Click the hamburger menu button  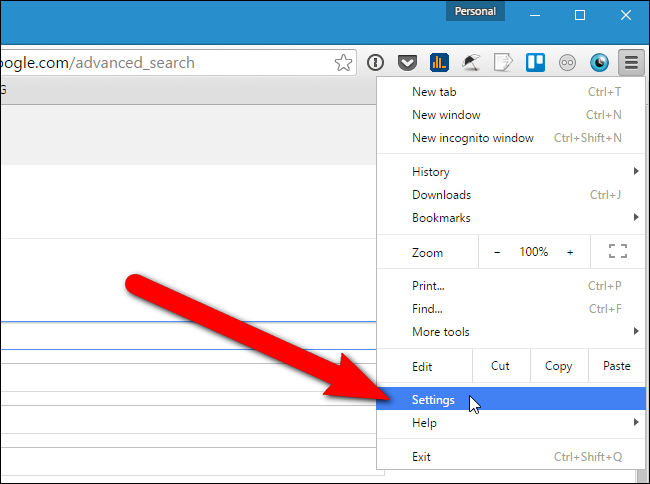coord(631,63)
